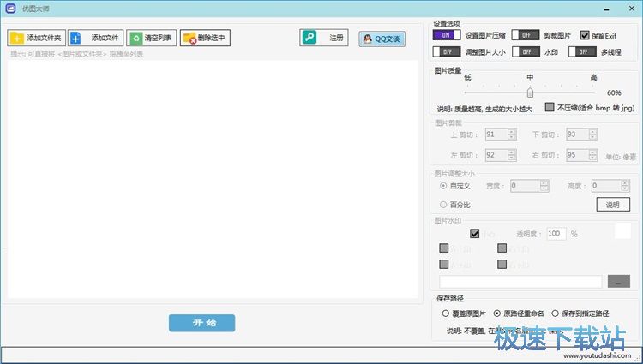643x364 pixels.
Task: Click the 右剪切 spinner arrows
Action: point(592,155)
